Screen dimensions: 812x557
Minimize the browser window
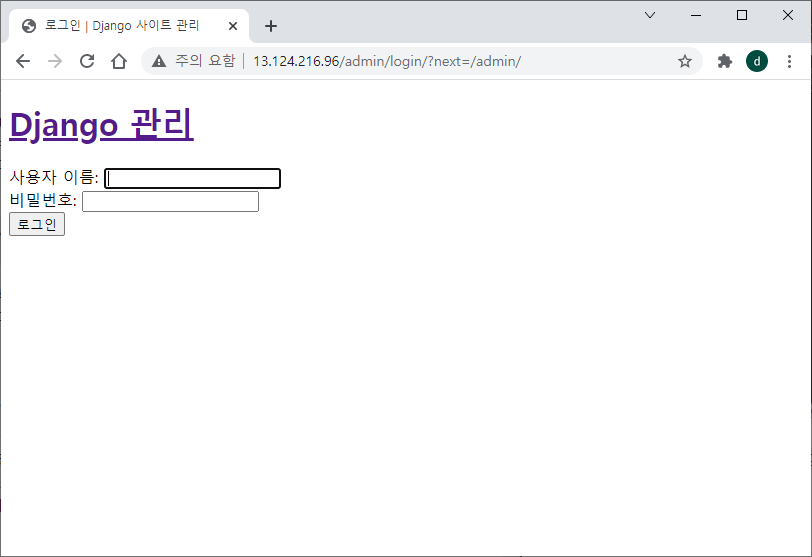(x=696, y=15)
